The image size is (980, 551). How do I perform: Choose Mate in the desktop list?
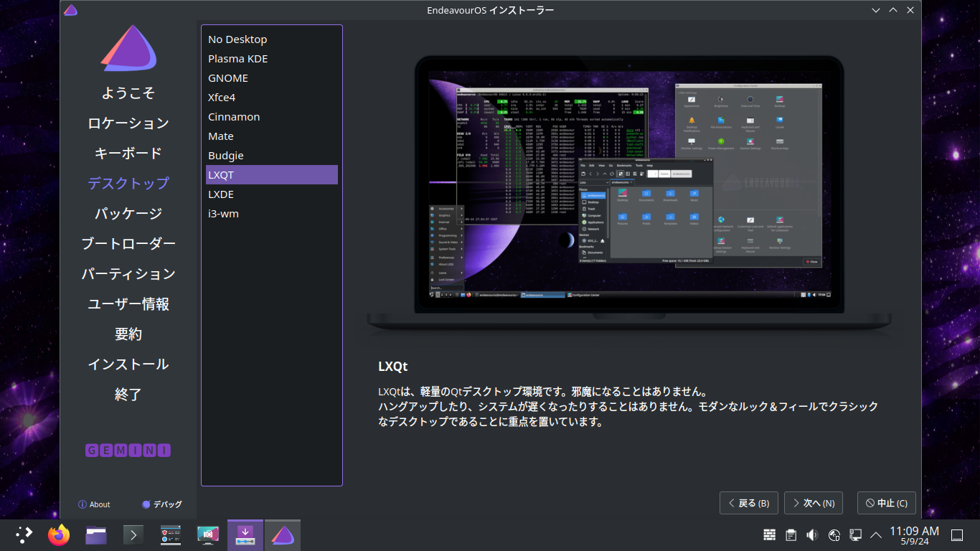[x=271, y=136]
